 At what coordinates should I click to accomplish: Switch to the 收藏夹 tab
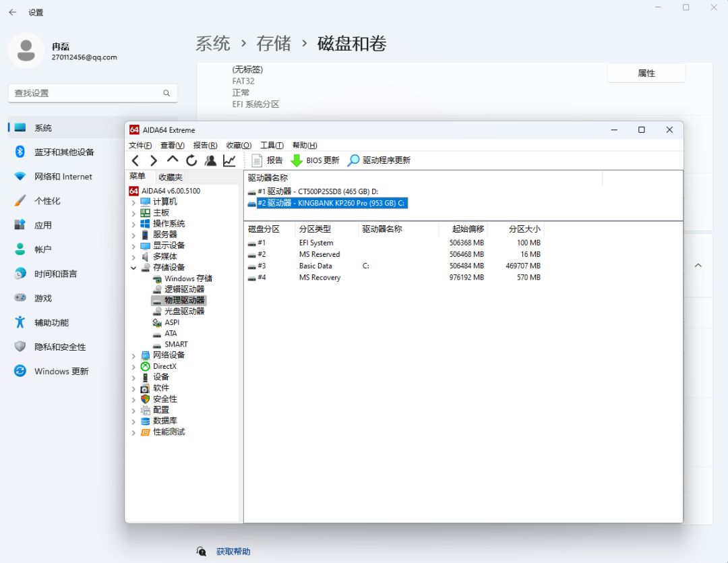click(x=171, y=177)
